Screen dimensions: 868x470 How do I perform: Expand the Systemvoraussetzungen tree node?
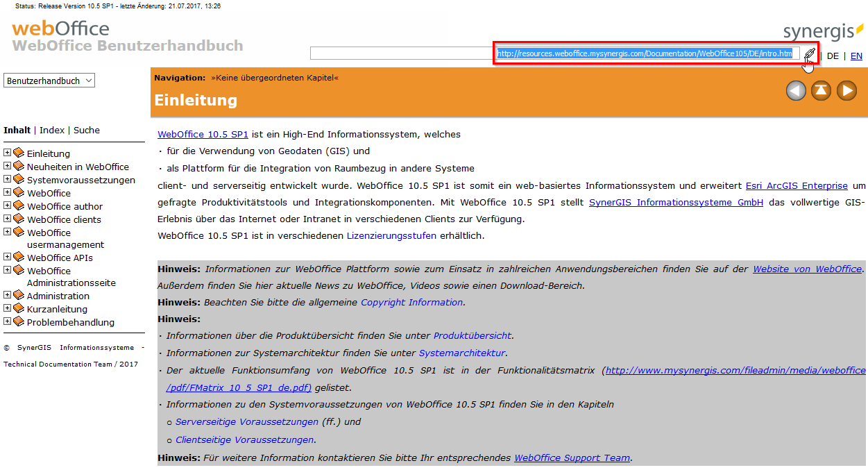pos(7,179)
